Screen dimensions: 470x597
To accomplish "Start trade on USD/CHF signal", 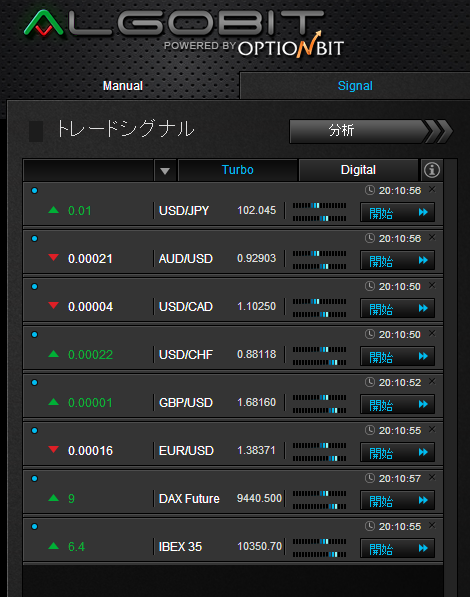I will pos(397,356).
